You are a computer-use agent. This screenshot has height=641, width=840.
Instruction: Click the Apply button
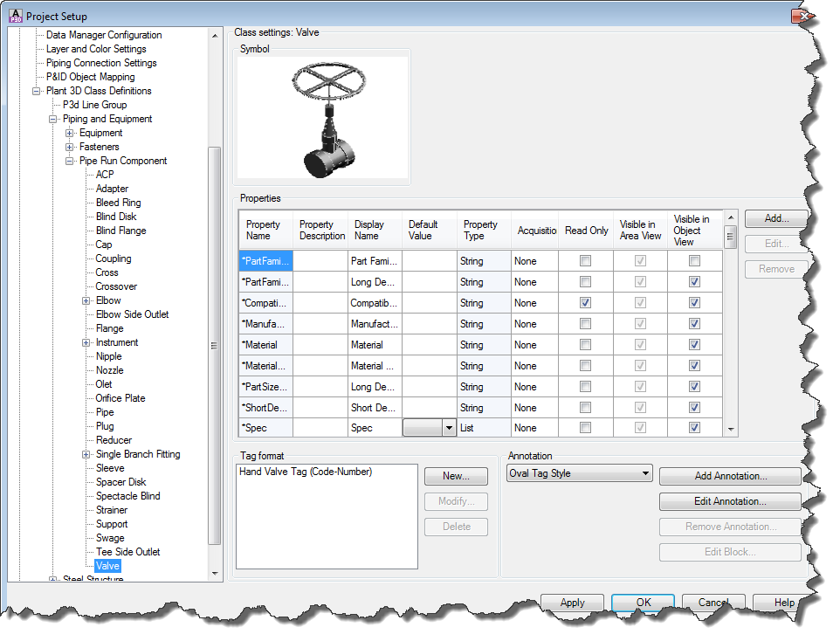click(x=572, y=603)
